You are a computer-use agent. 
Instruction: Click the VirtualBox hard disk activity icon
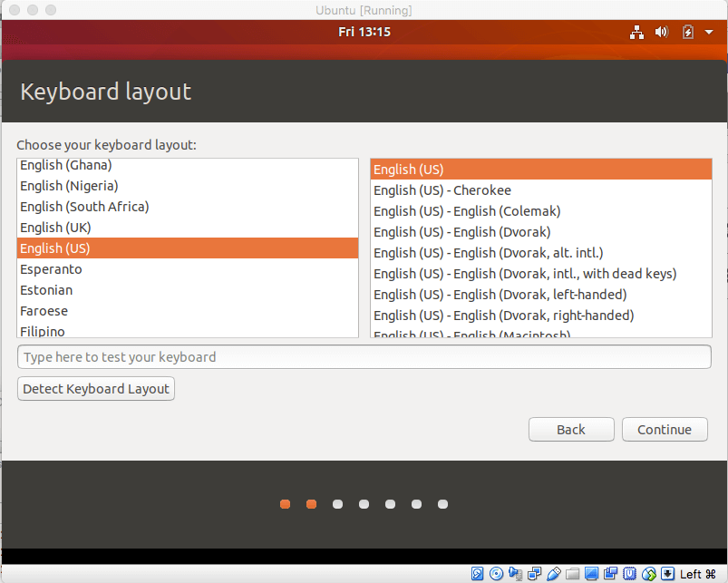477,574
